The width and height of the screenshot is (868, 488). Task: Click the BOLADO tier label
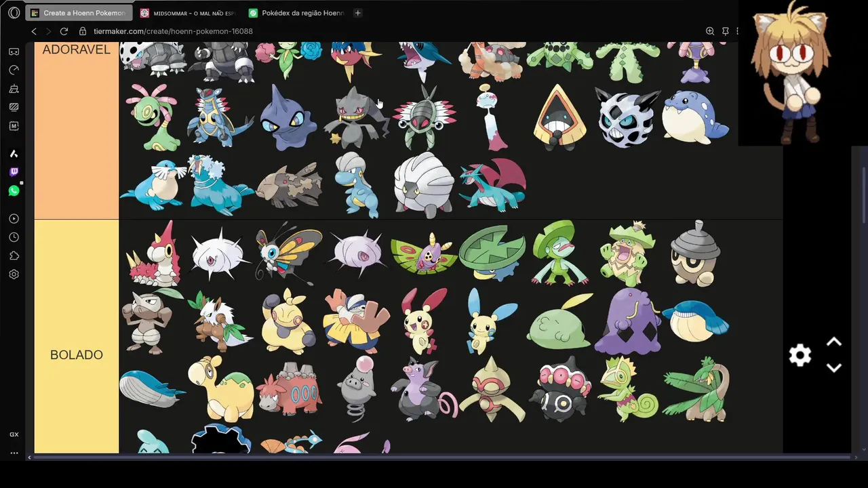77,355
